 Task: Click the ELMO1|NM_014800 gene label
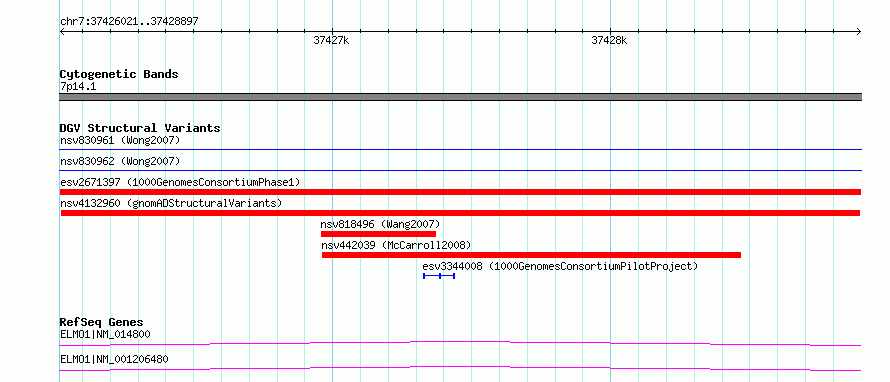[x=105, y=334]
